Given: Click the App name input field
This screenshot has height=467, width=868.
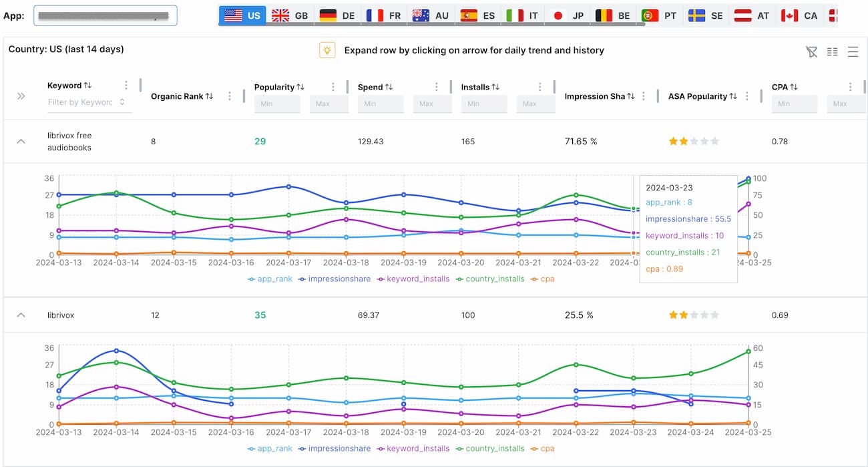Looking at the screenshot, I should (x=105, y=15).
